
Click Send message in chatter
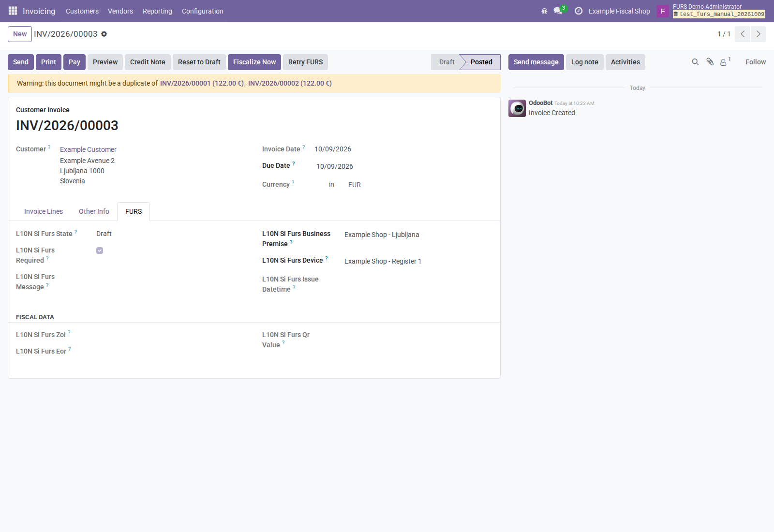point(536,62)
